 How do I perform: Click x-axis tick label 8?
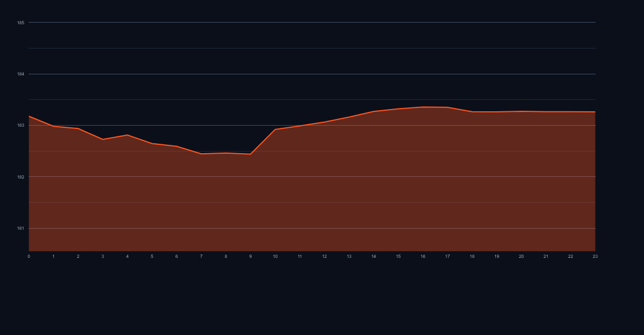[x=226, y=257]
